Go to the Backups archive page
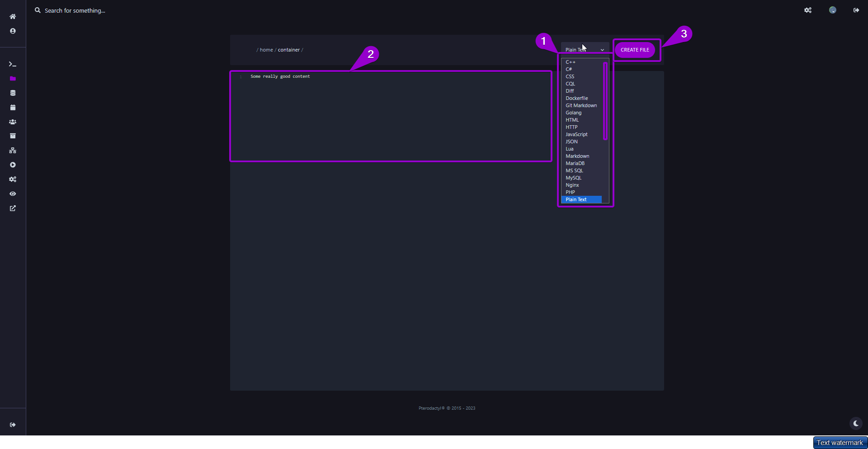Image resolution: width=868 pixels, height=449 pixels. point(13,136)
